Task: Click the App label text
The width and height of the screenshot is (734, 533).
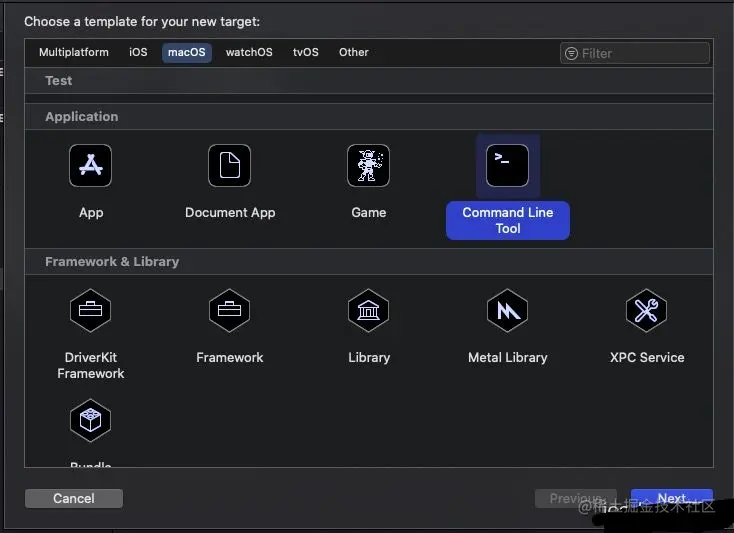Action: [91, 213]
